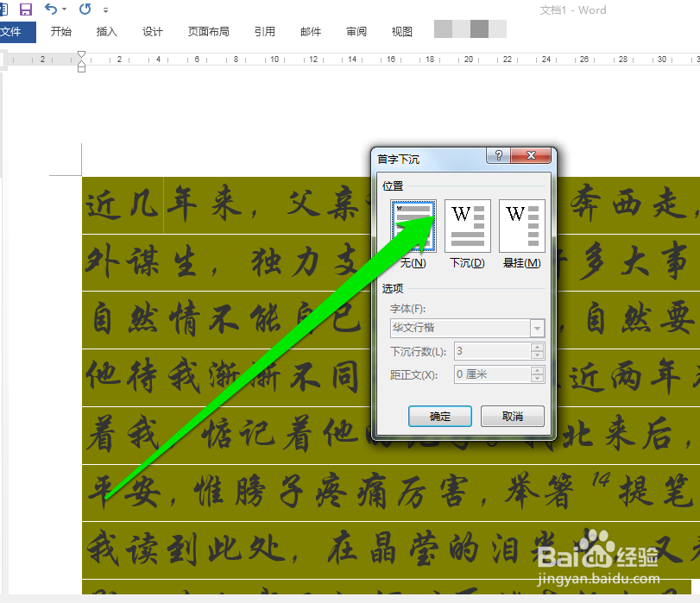Open the 文件 menu
700x603 pixels.
tap(17, 32)
